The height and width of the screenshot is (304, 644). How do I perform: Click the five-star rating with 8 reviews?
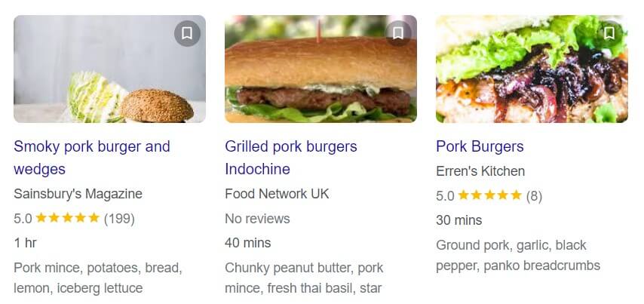(489, 196)
